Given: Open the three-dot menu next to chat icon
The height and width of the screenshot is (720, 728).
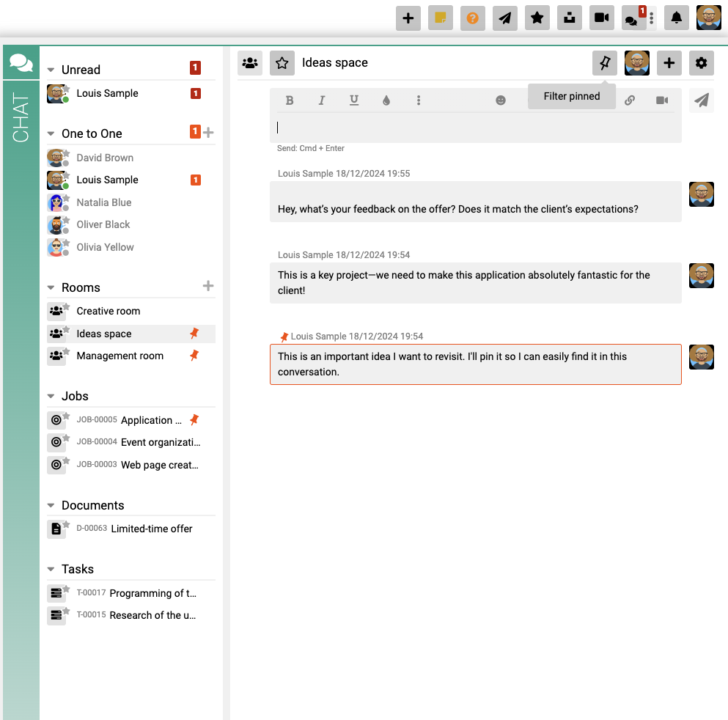Looking at the screenshot, I should tap(652, 18).
